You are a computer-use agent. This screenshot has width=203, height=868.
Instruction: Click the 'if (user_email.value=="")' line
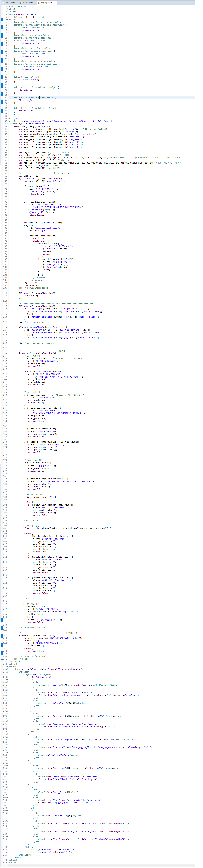click(40, 497)
